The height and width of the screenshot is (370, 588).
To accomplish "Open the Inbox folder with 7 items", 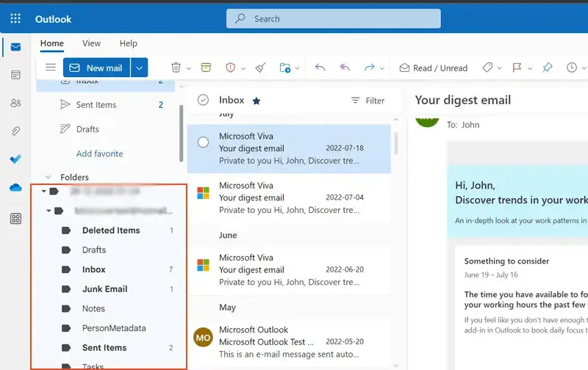I will 94,269.
